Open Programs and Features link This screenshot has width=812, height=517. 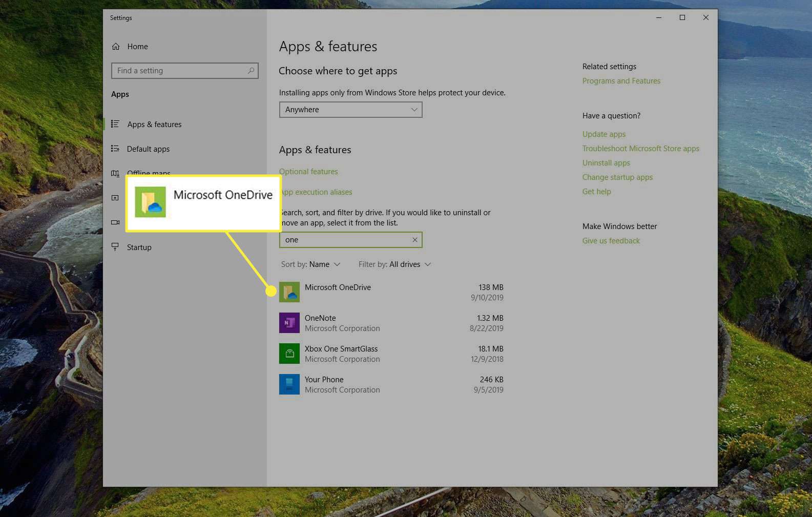coord(621,81)
